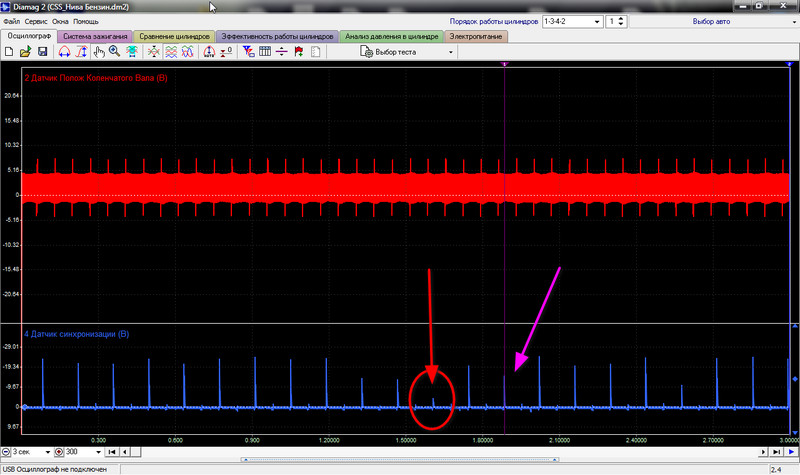Click the auto-scale arc icon
Image resolution: width=800 pixels, height=475 pixels.
[x=209, y=52]
